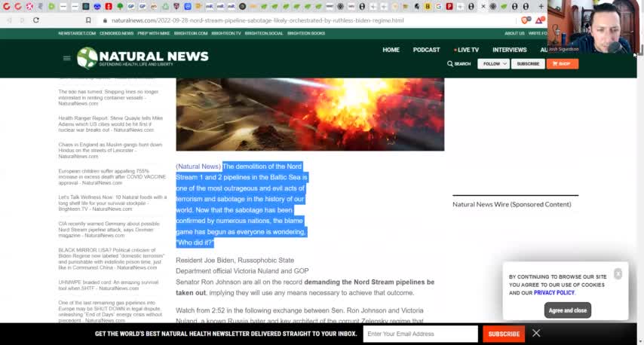Click the Natural News logo
Viewport: 644px width, 345px height.
[x=143, y=57]
